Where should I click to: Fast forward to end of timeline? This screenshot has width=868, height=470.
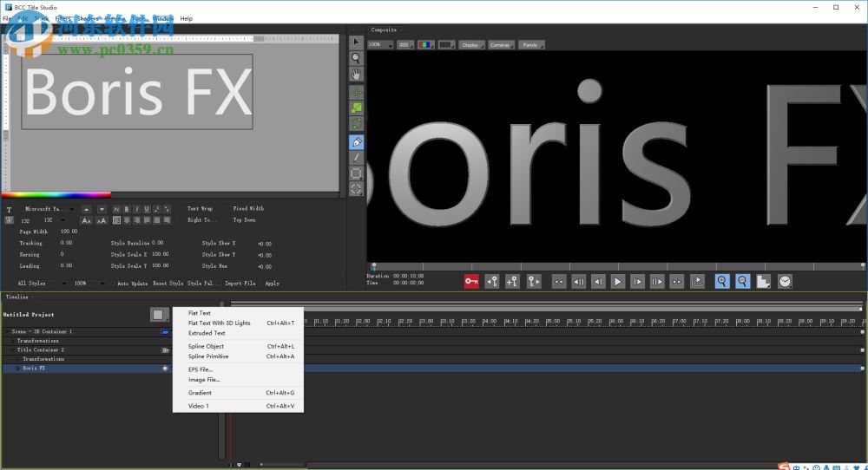tap(676, 282)
